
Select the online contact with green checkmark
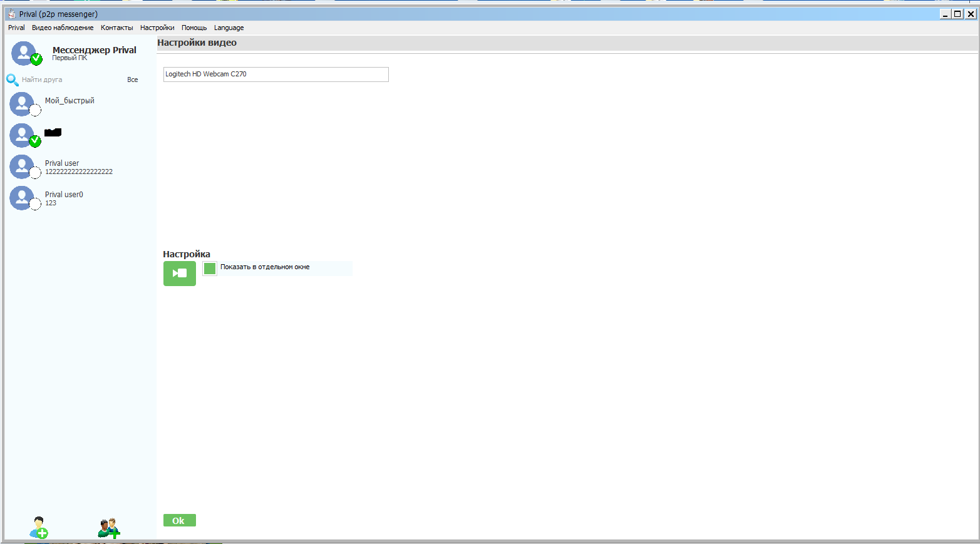23,135
